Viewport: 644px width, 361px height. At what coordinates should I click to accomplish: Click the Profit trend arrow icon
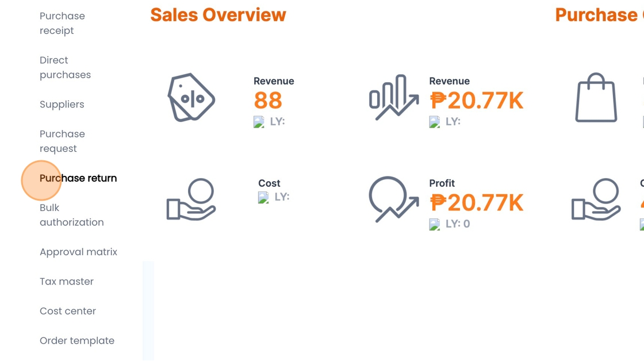coord(393,199)
